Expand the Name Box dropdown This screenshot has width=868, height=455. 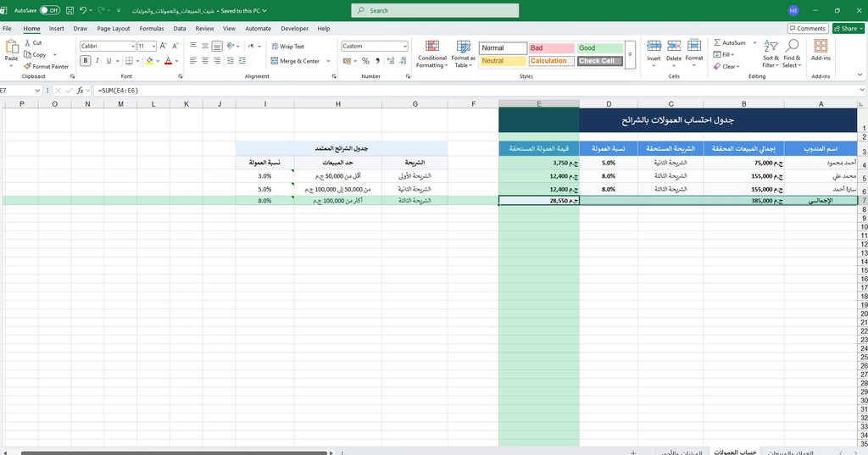click(x=37, y=90)
